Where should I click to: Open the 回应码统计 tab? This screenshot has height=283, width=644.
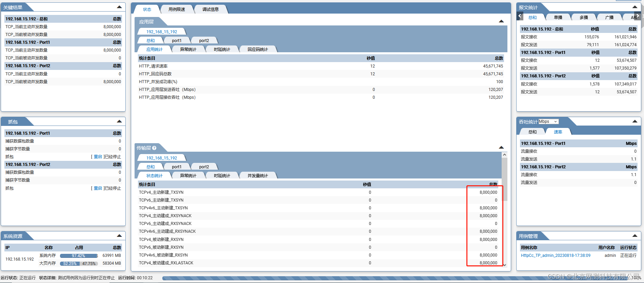tap(258, 50)
